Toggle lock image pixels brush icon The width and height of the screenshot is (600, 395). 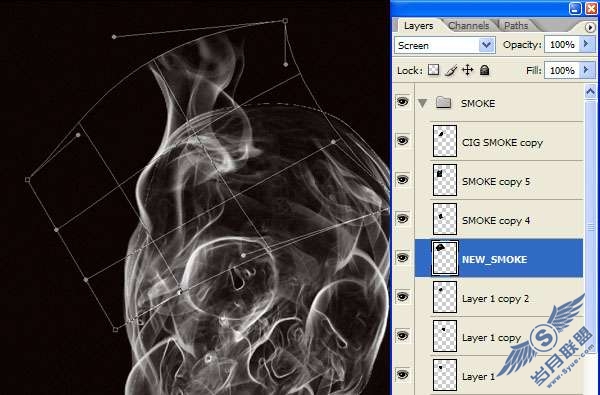(451, 70)
